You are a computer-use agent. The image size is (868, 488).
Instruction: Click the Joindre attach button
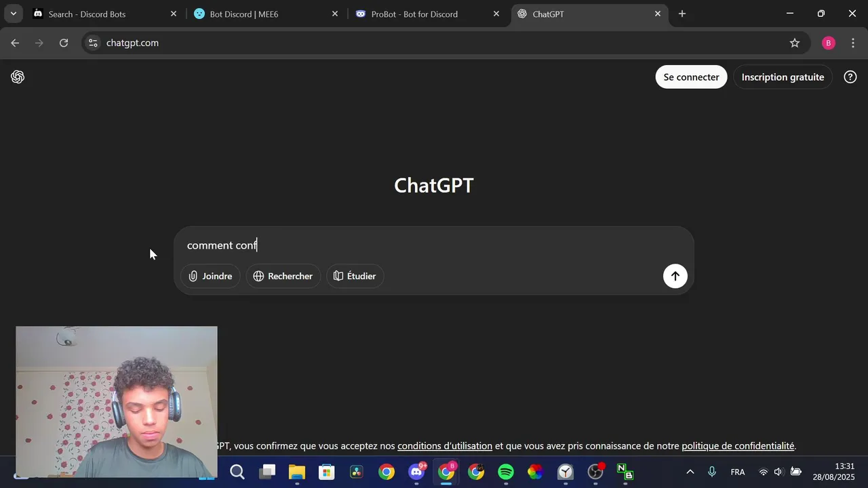coord(210,276)
